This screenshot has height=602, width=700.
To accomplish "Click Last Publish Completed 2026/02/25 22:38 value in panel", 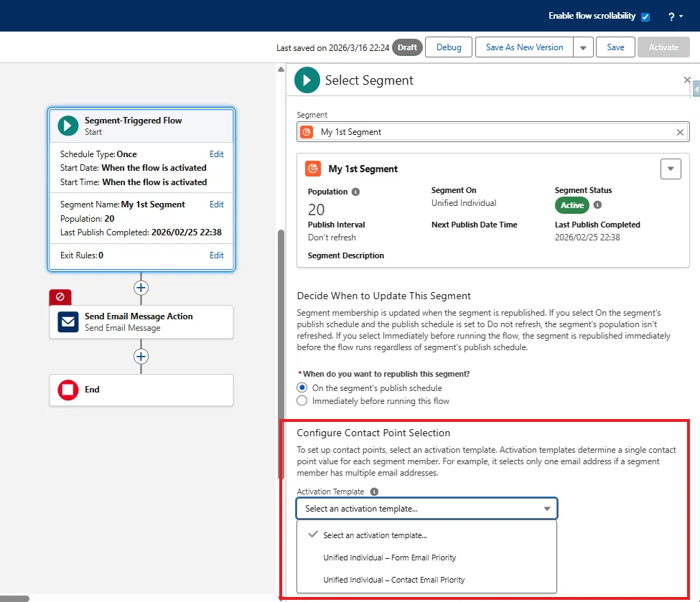I will point(587,237).
